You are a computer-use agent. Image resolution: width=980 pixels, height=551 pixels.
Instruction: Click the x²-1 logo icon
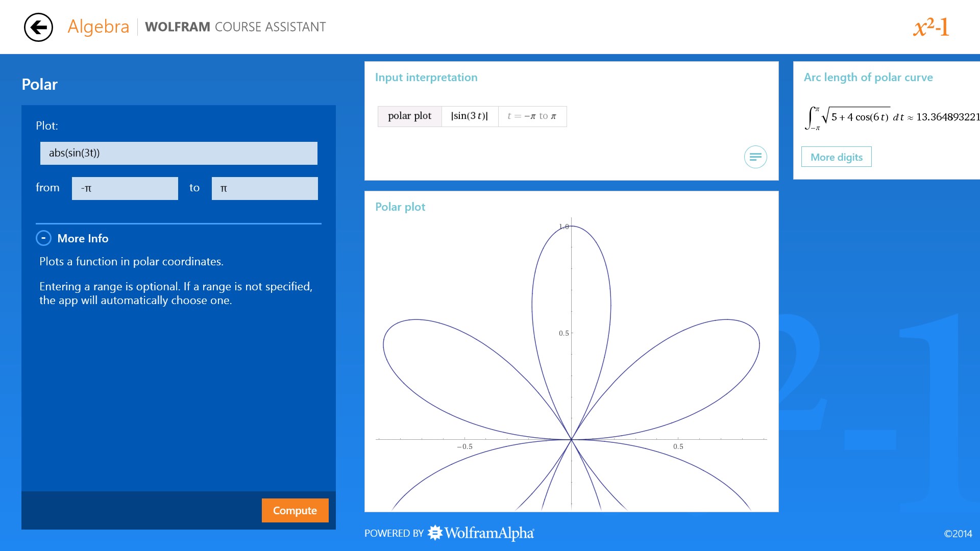[x=931, y=27]
